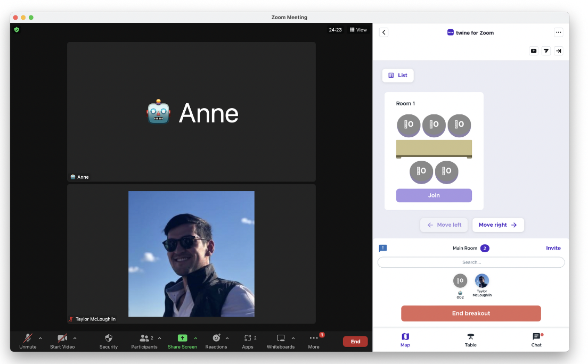Open the View layout menu

tap(358, 30)
